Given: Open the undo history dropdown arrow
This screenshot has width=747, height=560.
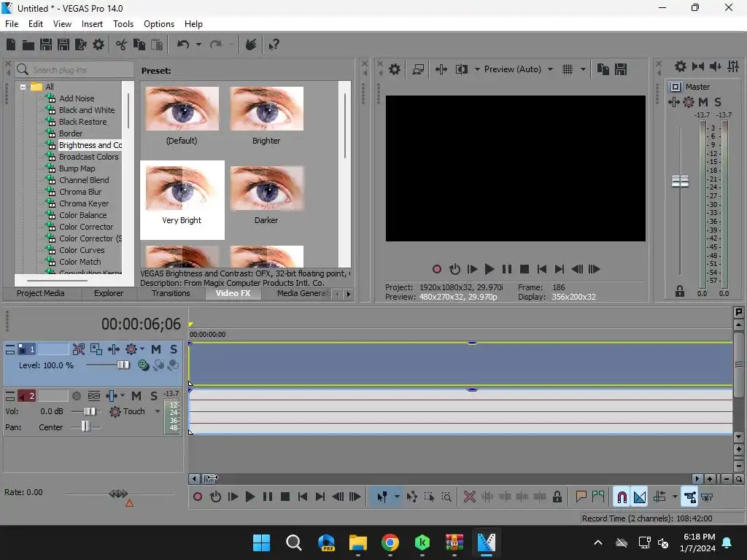Looking at the screenshot, I should (x=198, y=44).
